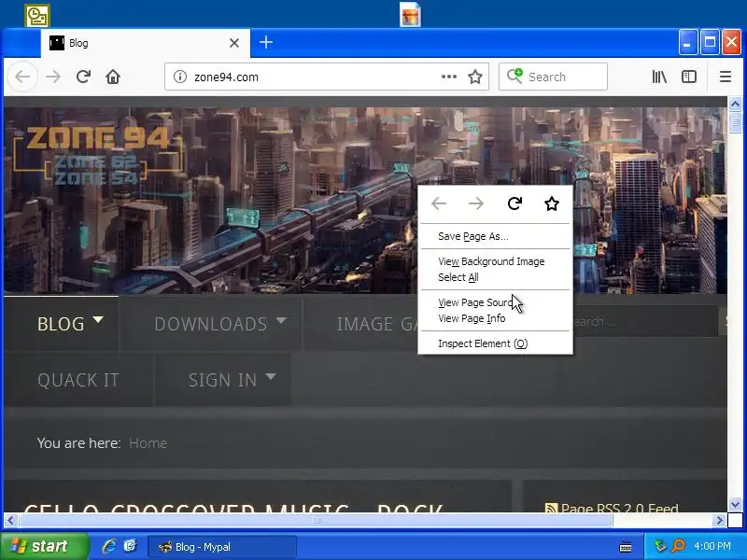Choose Select All in context menu

pos(496,277)
